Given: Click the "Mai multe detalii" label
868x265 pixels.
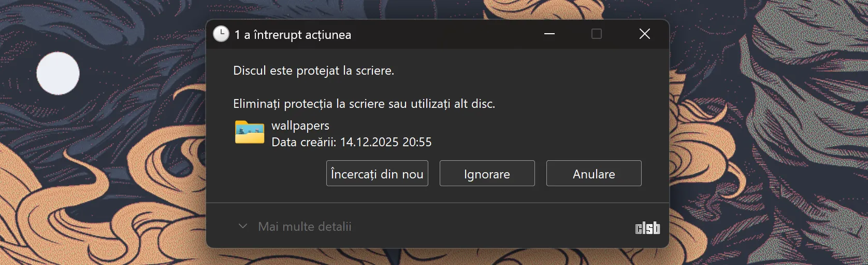Looking at the screenshot, I should pyautogui.click(x=305, y=227).
